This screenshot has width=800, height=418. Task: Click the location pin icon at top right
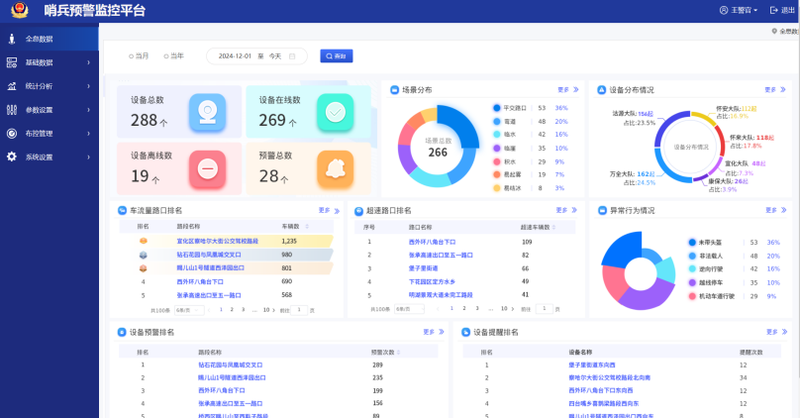[x=774, y=31]
